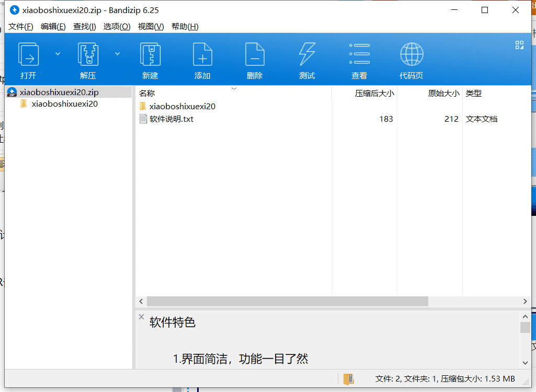This screenshot has height=392, width=536.
Task: Open the 查找(I) menu
Action: point(84,27)
